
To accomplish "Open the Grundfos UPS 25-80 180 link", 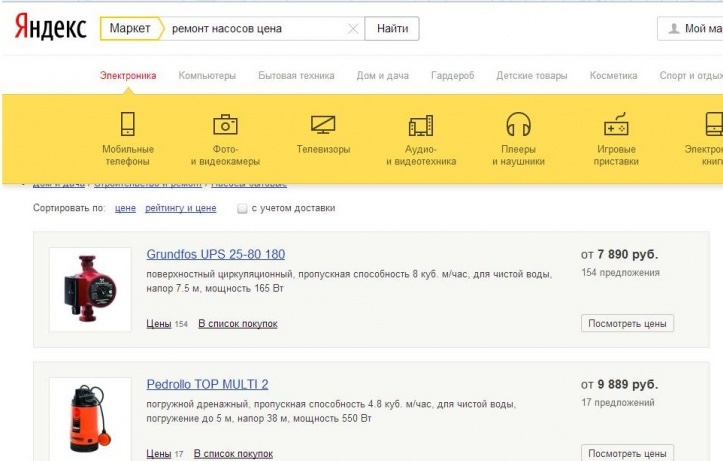I will (x=215, y=254).
